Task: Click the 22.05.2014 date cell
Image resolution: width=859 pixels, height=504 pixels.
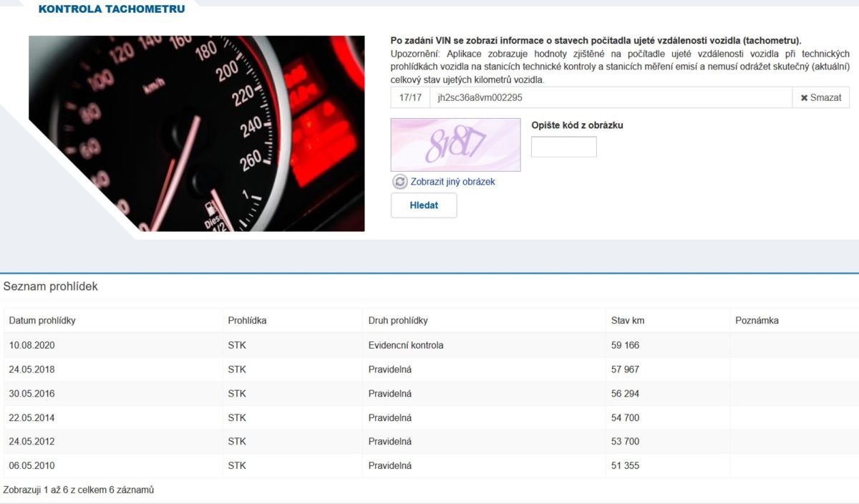Action: [x=32, y=417]
